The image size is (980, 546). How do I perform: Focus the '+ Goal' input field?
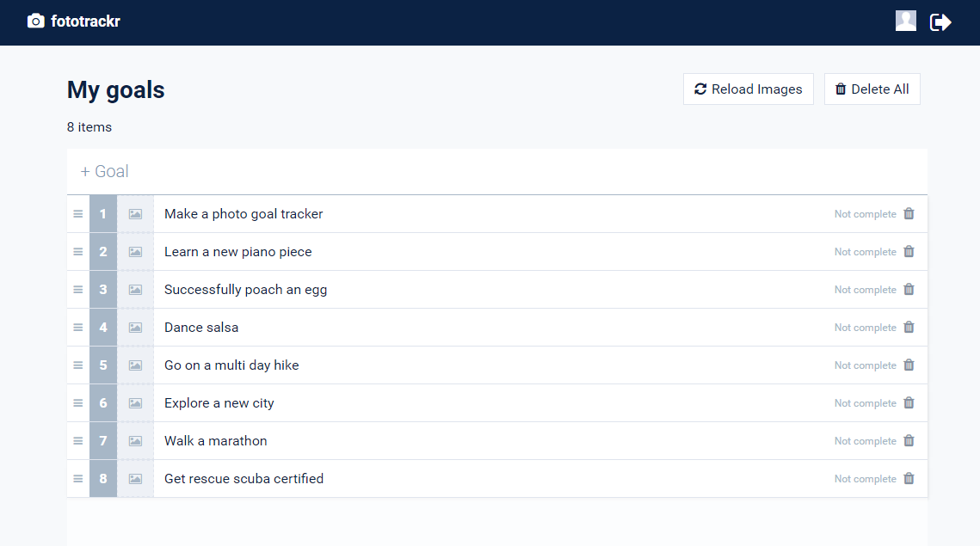click(496, 172)
